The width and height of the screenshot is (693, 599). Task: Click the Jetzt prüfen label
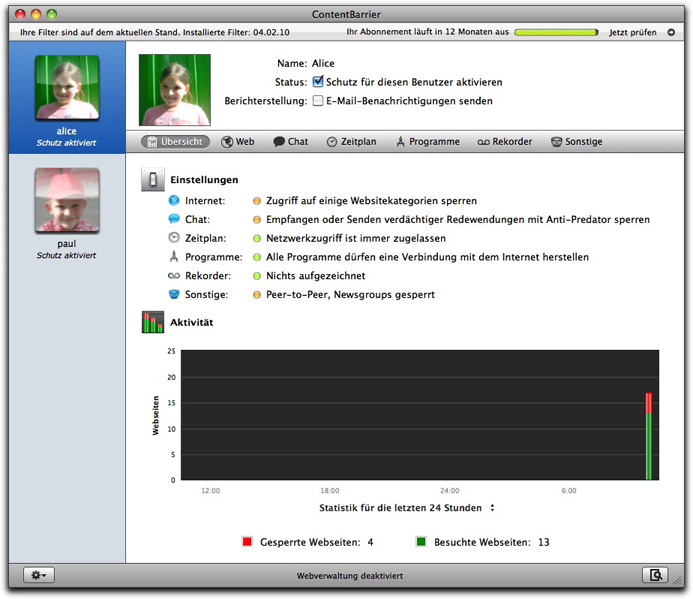coord(632,32)
